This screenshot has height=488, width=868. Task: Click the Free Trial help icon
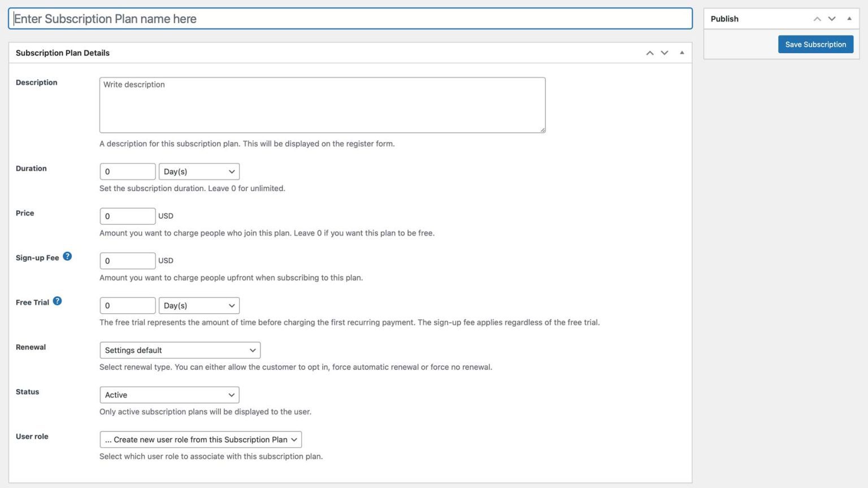point(57,301)
